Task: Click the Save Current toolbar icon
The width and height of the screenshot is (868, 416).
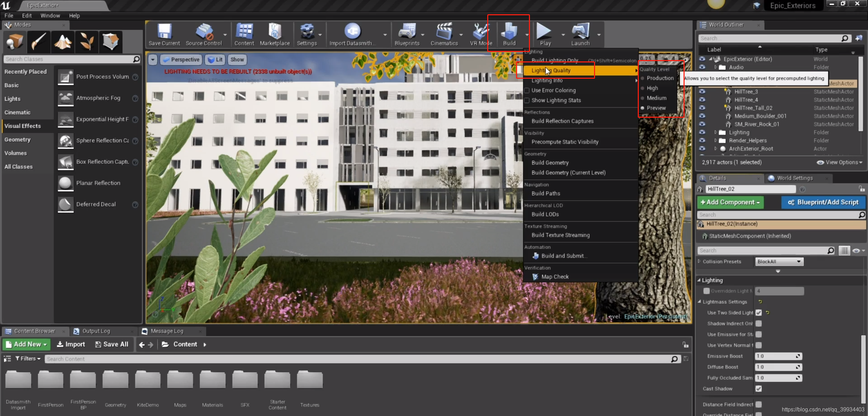Action: [164, 34]
